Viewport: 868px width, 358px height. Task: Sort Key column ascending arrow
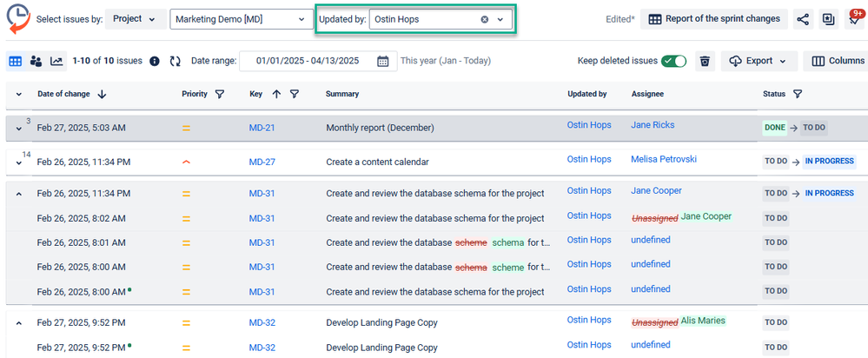277,94
